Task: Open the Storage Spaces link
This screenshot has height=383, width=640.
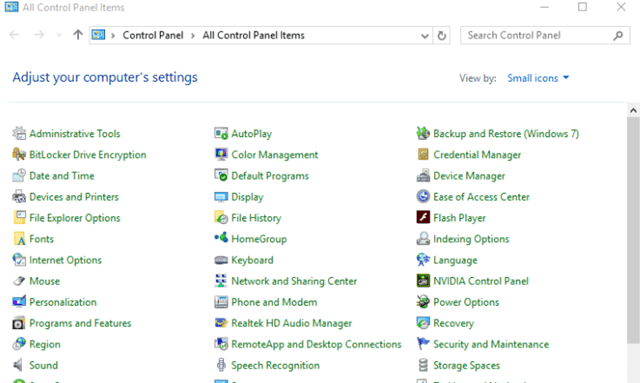Action: pyautogui.click(x=467, y=365)
